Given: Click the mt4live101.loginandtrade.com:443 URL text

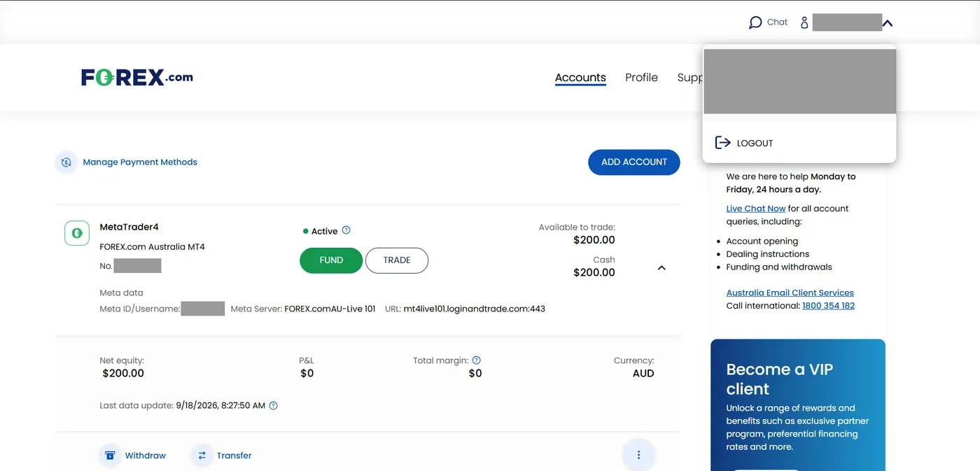Looking at the screenshot, I should pyautogui.click(x=475, y=309).
